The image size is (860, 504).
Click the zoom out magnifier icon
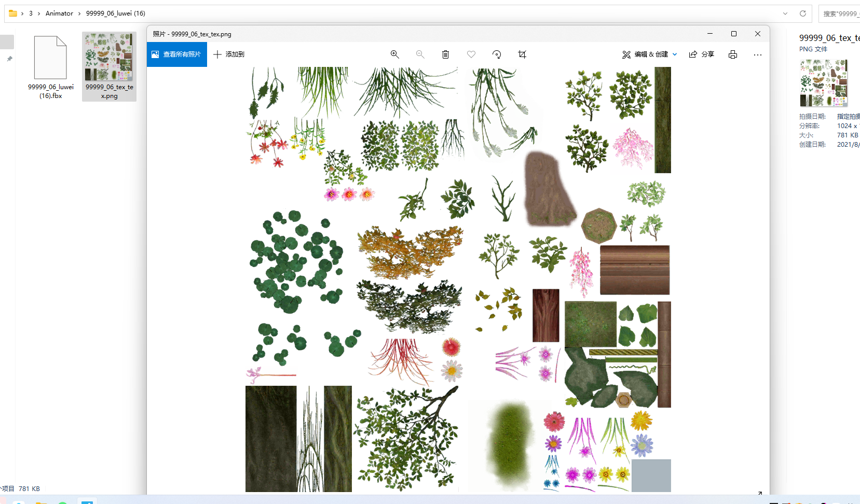(420, 54)
